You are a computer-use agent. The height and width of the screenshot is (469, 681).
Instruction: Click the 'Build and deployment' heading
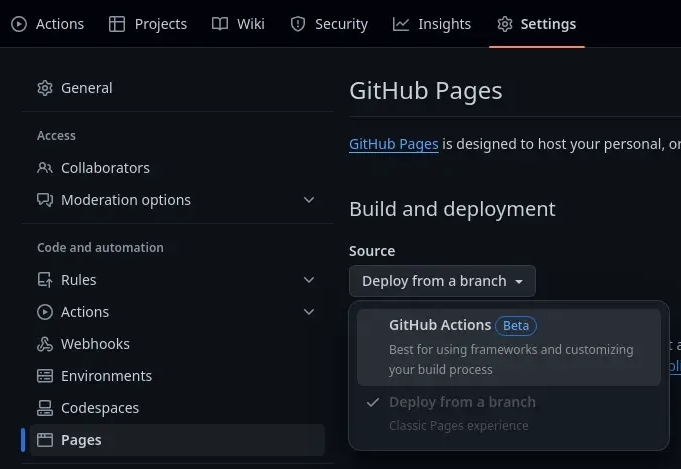452,209
